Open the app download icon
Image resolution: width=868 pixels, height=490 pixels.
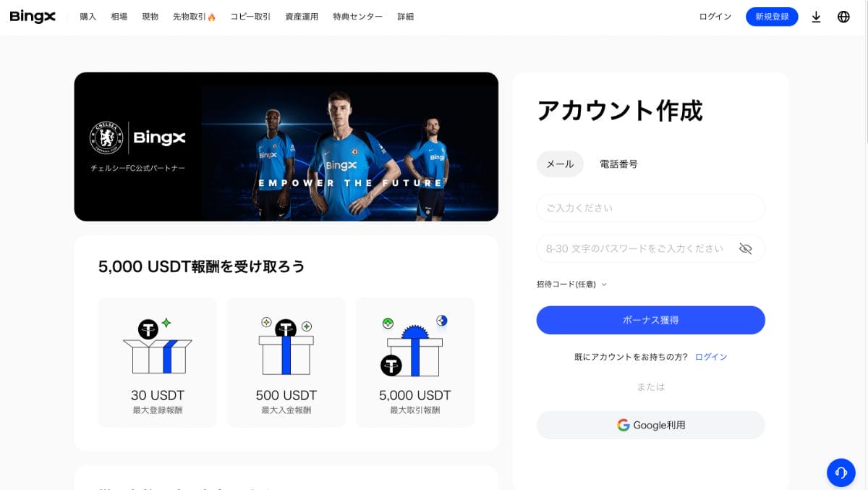[x=816, y=17]
